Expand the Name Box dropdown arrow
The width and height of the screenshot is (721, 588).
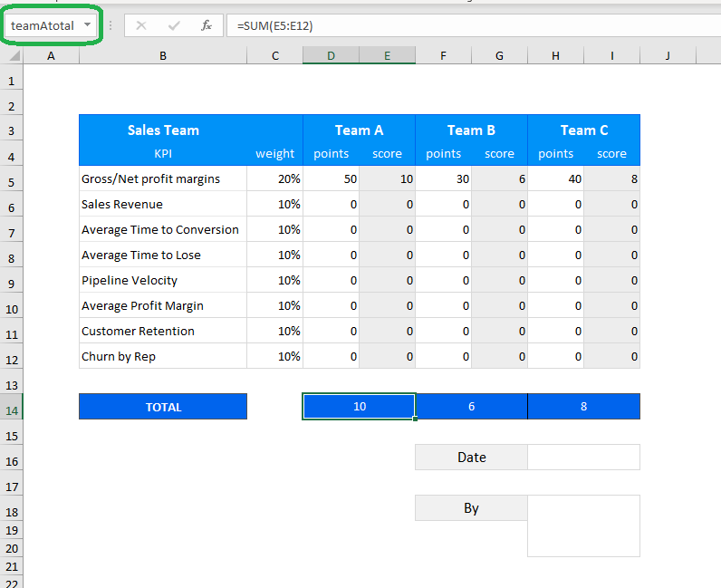[88, 25]
